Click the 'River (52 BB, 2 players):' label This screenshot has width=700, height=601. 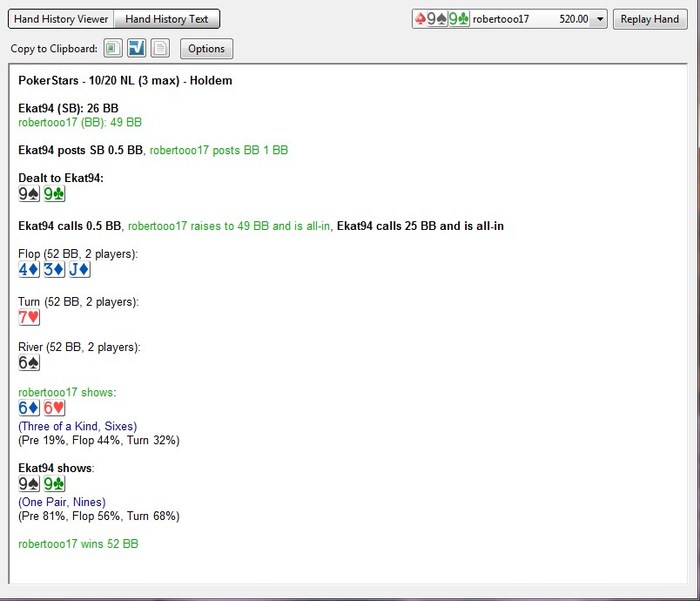pyautogui.click(x=79, y=347)
